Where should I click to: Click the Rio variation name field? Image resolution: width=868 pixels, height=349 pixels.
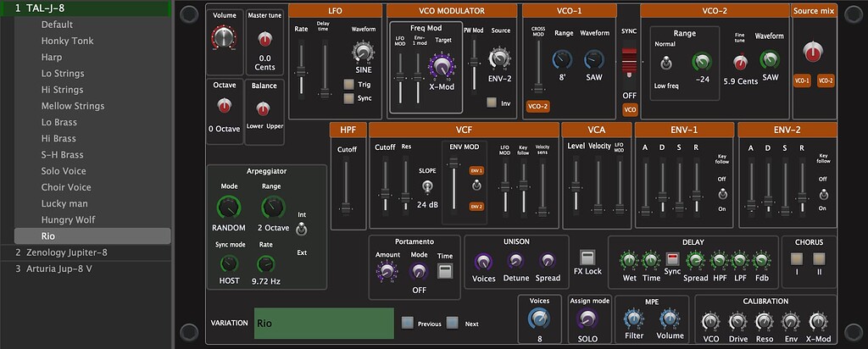[323, 323]
